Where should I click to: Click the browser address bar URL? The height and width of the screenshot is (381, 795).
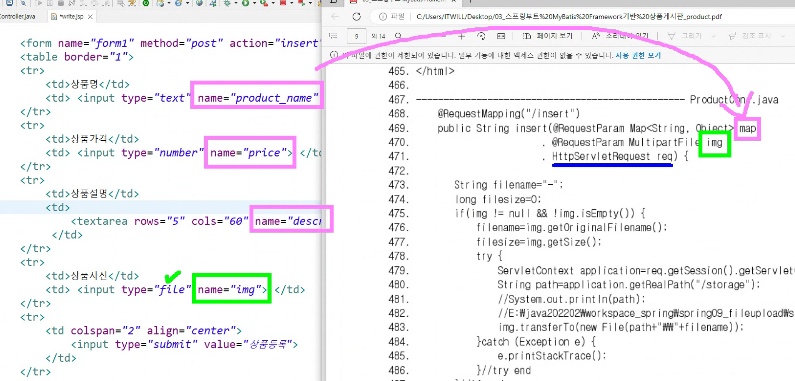(x=569, y=17)
